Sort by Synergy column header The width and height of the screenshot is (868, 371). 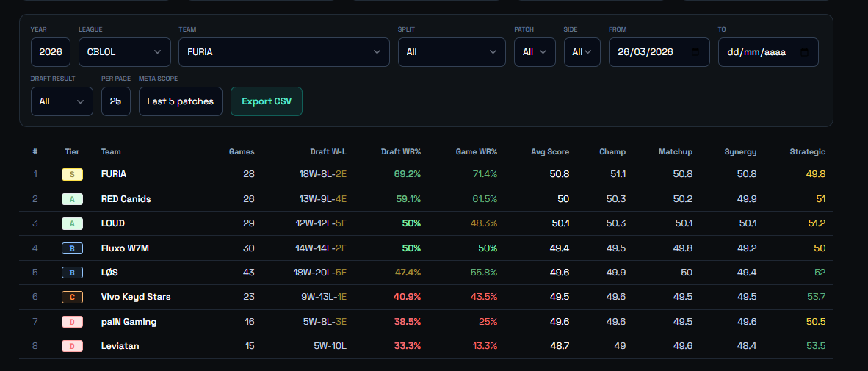tap(740, 152)
